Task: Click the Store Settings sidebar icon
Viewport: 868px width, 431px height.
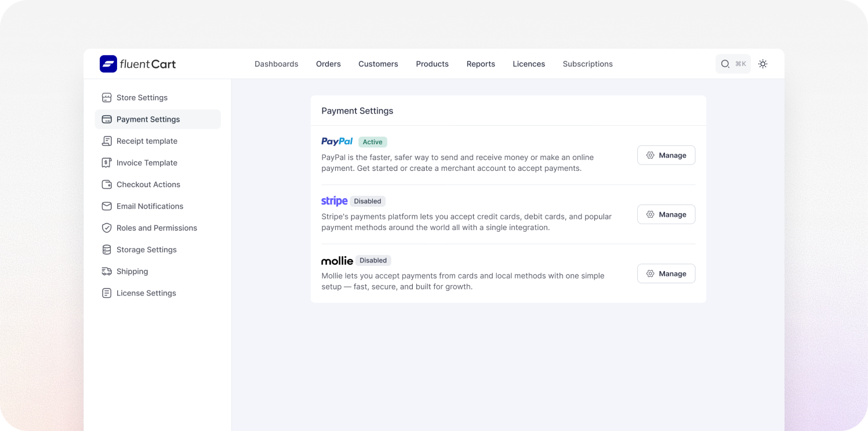Action: pyautogui.click(x=107, y=98)
